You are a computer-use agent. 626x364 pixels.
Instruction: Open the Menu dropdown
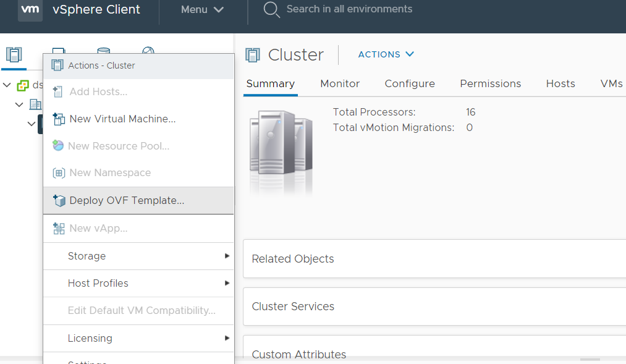click(202, 10)
